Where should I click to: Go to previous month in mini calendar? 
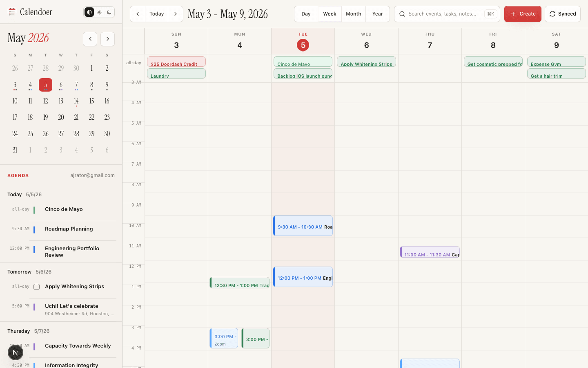[x=90, y=39]
